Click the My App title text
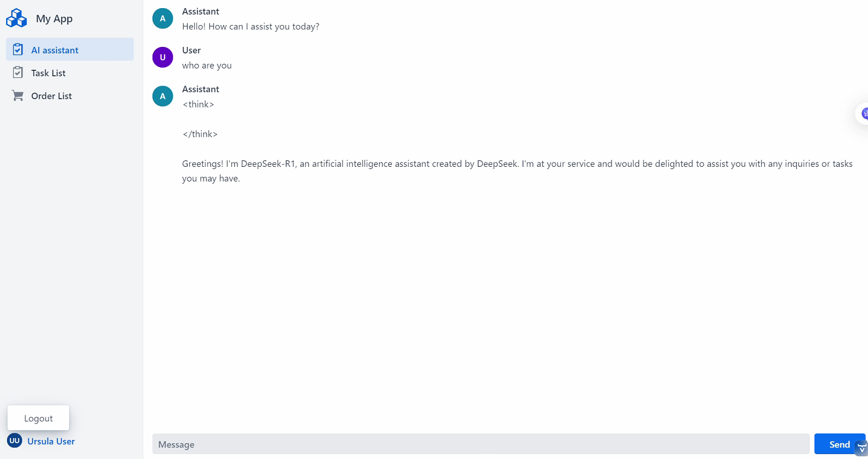The height and width of the screenshot is (459, 868). tap(54, 19)
